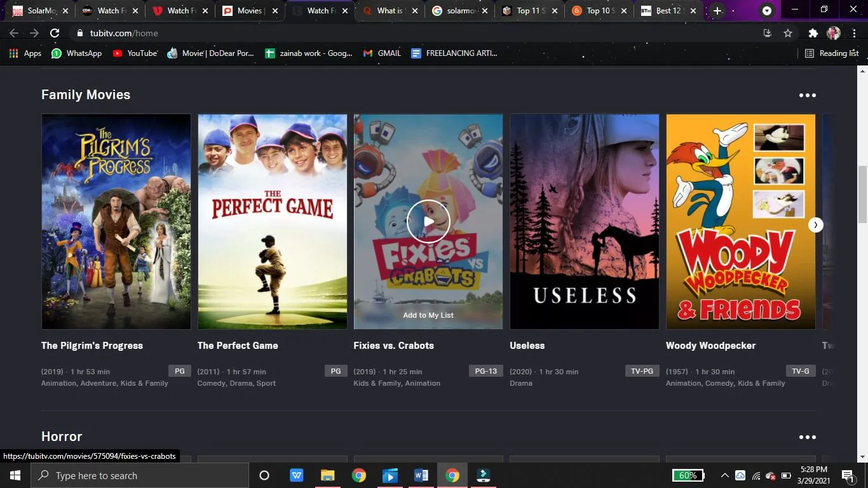The width and height of the screenshot is (868, 488).
Task: Reload the Tubi page
Action: (55, 33)
